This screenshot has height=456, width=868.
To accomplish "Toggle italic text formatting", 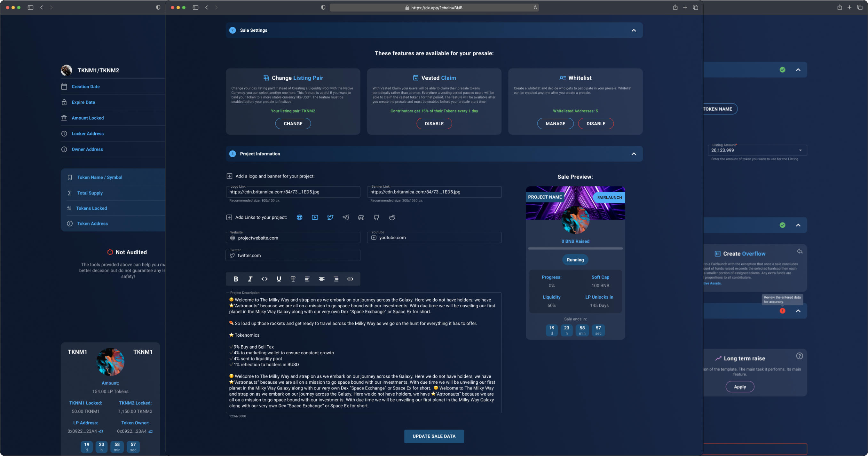I will [x=250, y=279].
